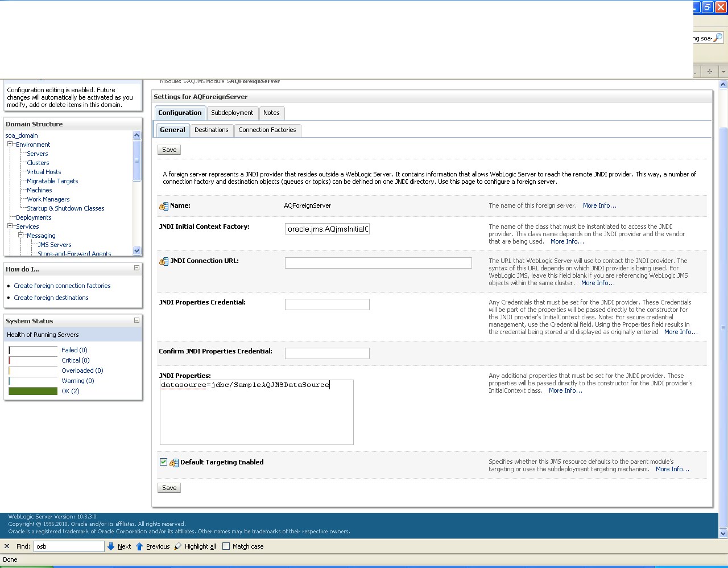Open Machines in Domain Structure tree
Screen dimensions: 728x568
pyautogui.click(x=39, y=190)
